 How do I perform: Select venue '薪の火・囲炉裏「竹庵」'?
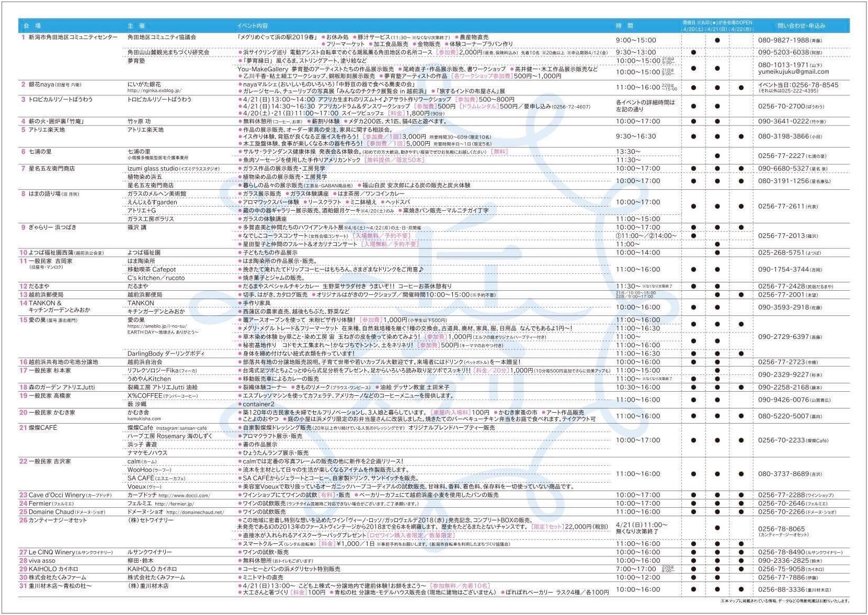(56, 121)
